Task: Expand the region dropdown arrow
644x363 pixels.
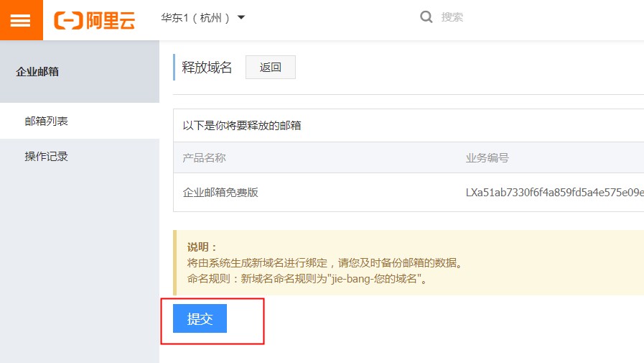Action: click(241, 18)
